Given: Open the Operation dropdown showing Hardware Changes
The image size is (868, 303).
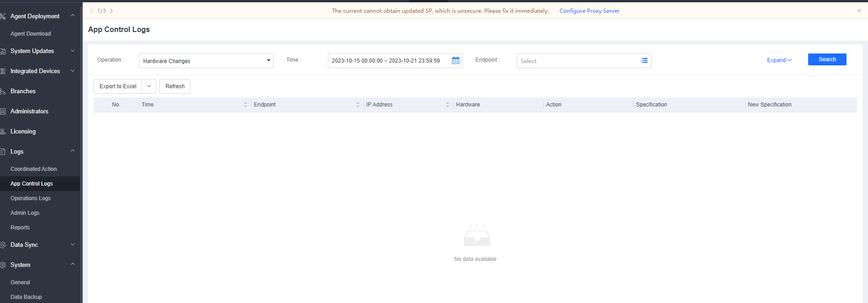Looking at the screenshot, I should (205, 61).
